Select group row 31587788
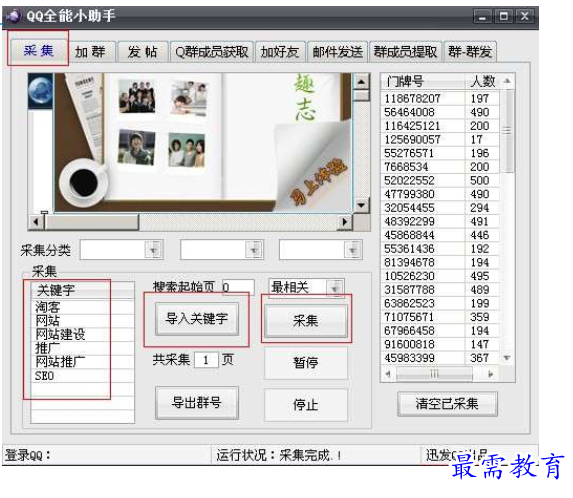The height and width of the screenshot is (498, 573). (440, 290)
